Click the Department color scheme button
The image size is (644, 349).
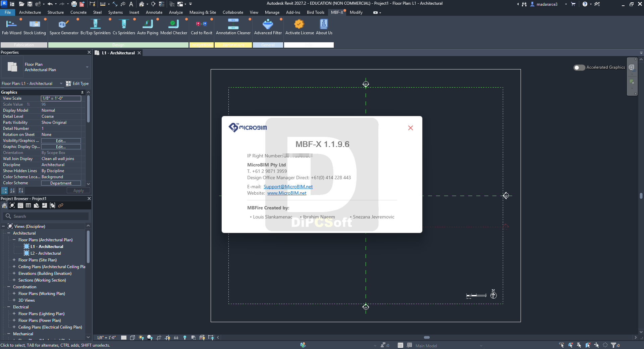pyautogui.click(x=61, y=183)
